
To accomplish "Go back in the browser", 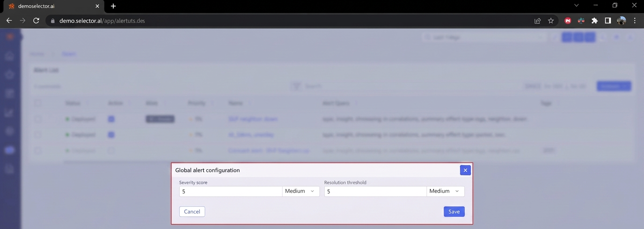I will (9, 21).
